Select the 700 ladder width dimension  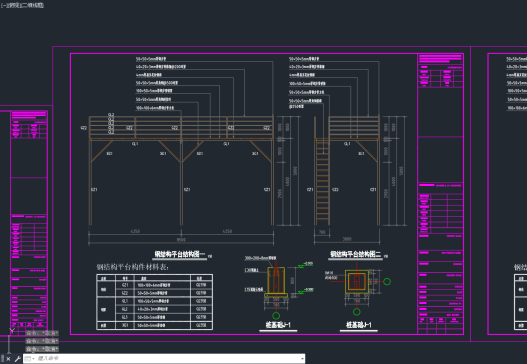coord(322,232)
